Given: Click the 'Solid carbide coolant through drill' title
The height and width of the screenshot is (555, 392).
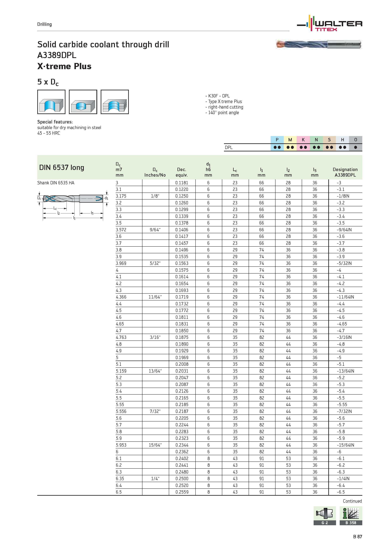Looking at the screenshot, I should pyautogui.click(x=103, y=44).
